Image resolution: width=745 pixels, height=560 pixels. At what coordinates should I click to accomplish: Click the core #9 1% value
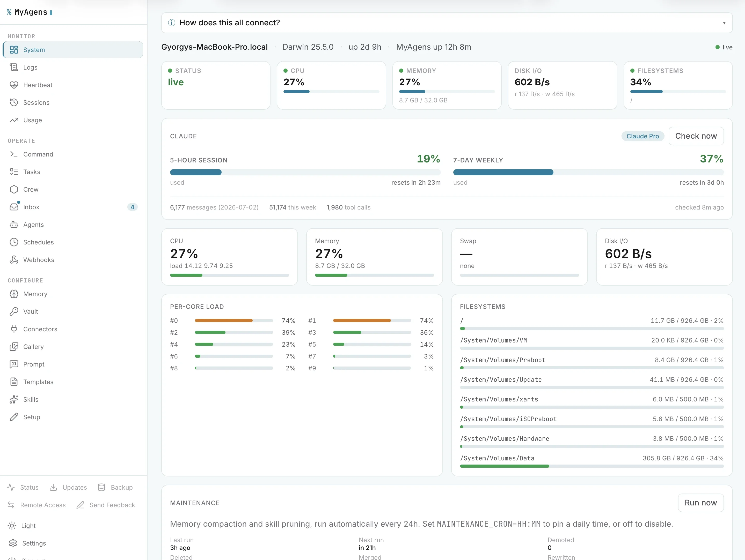(429, 368)
